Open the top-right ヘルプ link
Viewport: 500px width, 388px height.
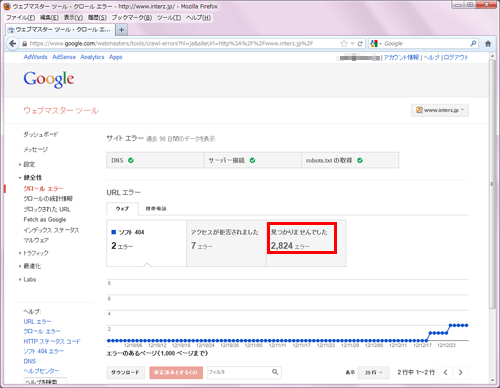click(431, 57)
